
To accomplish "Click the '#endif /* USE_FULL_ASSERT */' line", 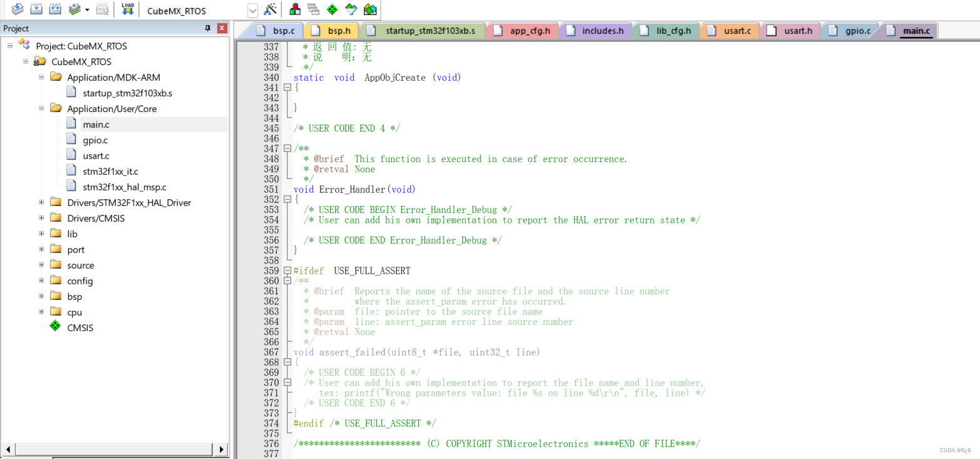I will 365,423.
